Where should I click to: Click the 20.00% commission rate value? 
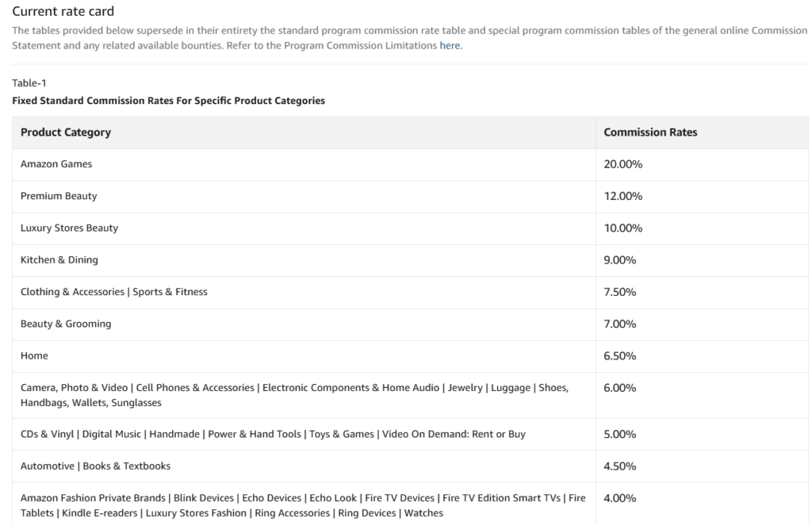click(622, 164)
